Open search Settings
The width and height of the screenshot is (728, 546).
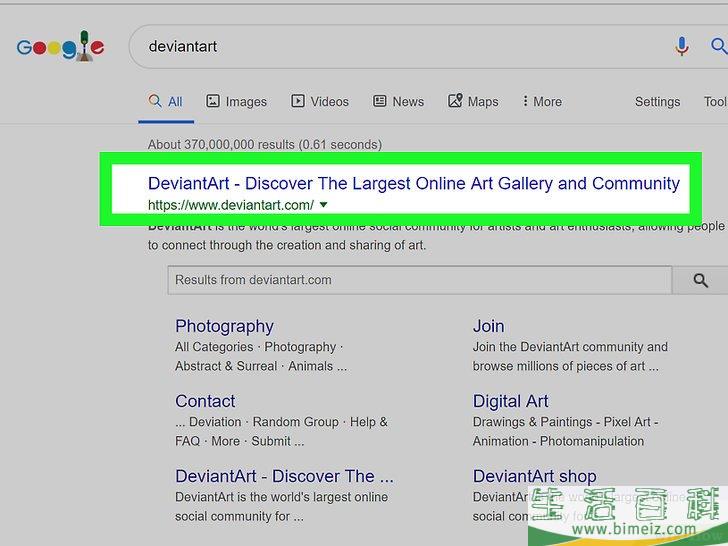tap(657, 101)
